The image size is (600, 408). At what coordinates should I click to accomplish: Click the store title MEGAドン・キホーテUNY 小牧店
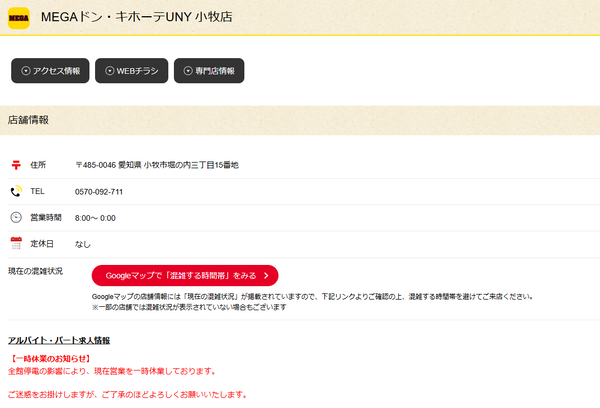point(137,17)
